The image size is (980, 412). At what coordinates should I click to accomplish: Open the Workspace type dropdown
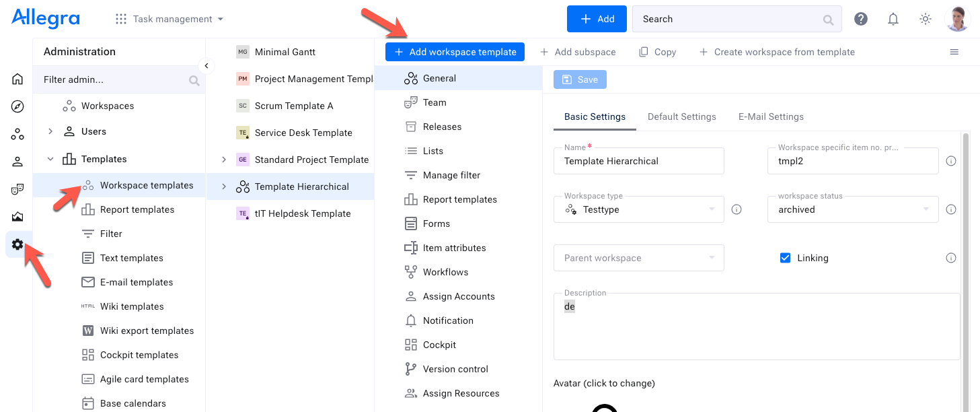click(x=638, y=209)
